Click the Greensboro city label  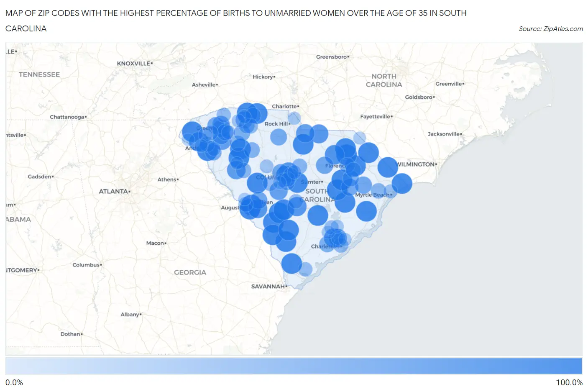(332, 57)
